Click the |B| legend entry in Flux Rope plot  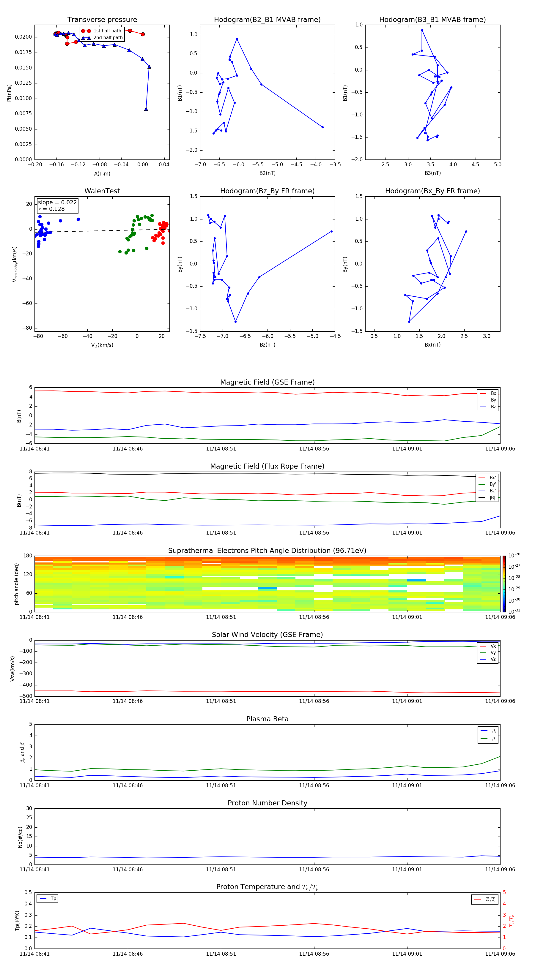tap(487, 498)
